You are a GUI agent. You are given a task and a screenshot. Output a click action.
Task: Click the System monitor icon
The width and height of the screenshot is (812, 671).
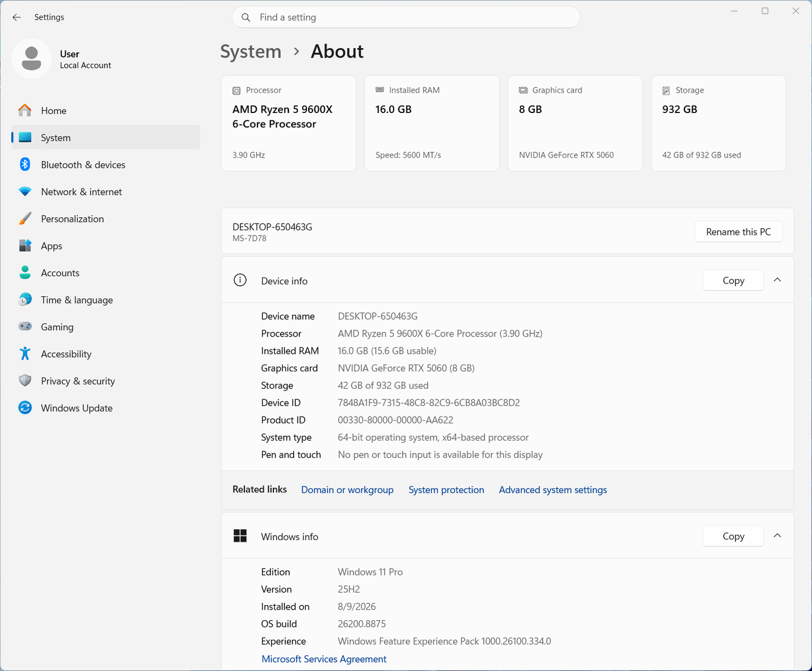pos(25,138)
